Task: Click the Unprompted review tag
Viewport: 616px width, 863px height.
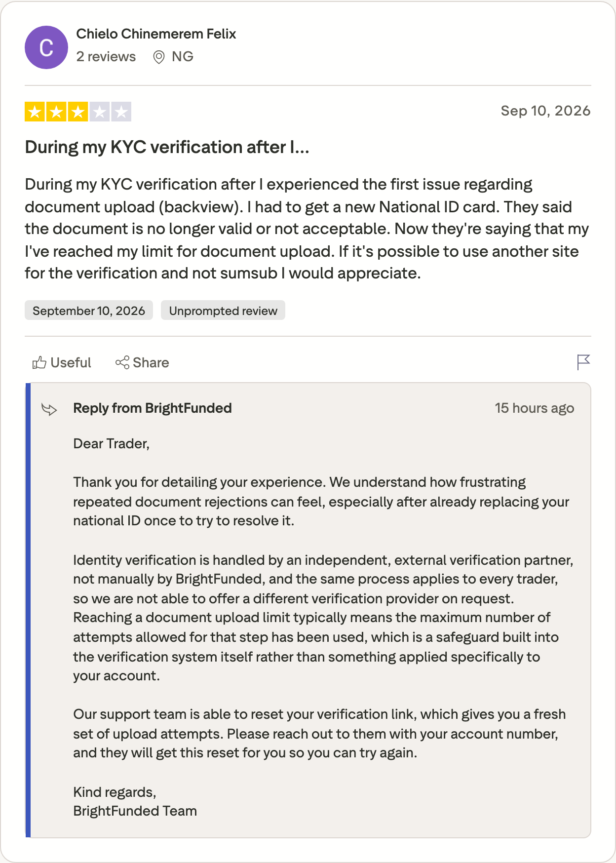Action: pyautogui.click(x=223, y=311)
